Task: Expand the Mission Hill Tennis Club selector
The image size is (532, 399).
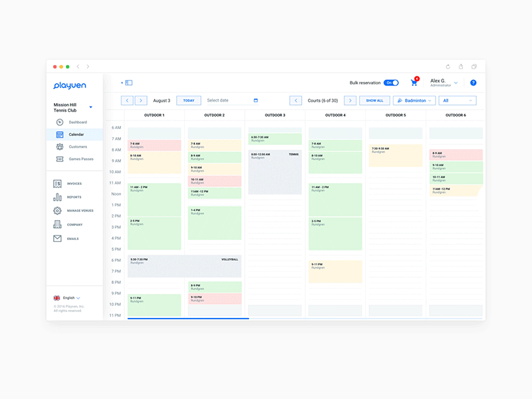Action: (72, 108)
